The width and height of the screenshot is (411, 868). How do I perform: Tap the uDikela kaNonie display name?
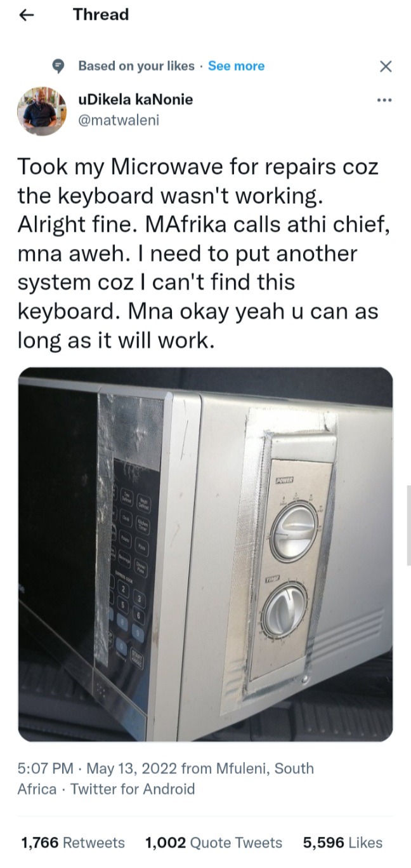point(135,100)
